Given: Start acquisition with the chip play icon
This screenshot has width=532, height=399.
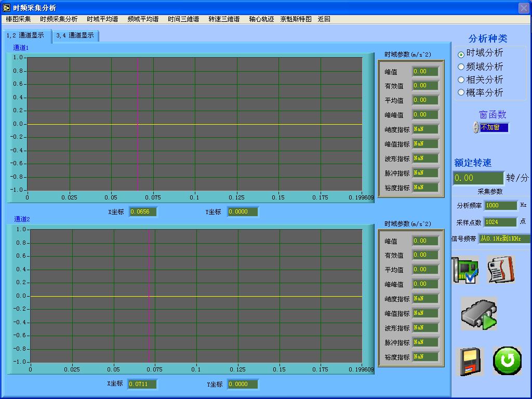Looking at the screenshot, I should click(479, 314).
